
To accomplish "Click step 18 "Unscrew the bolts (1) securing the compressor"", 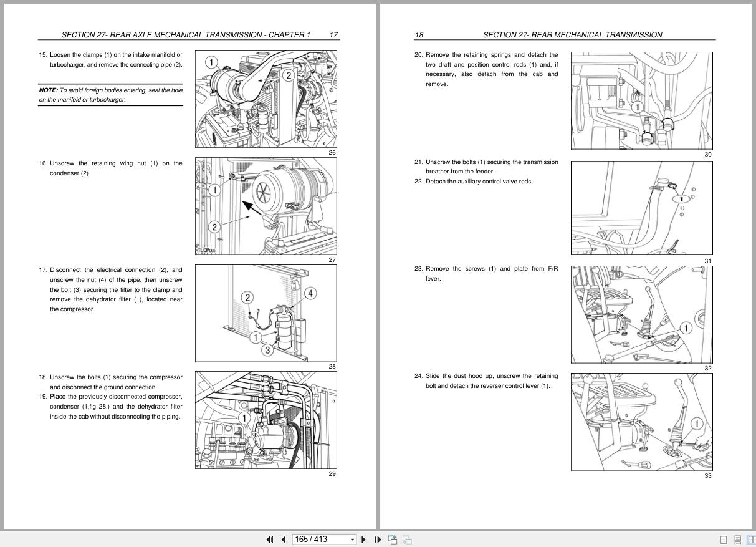I will pyautogui.click(x=110, y=382).
